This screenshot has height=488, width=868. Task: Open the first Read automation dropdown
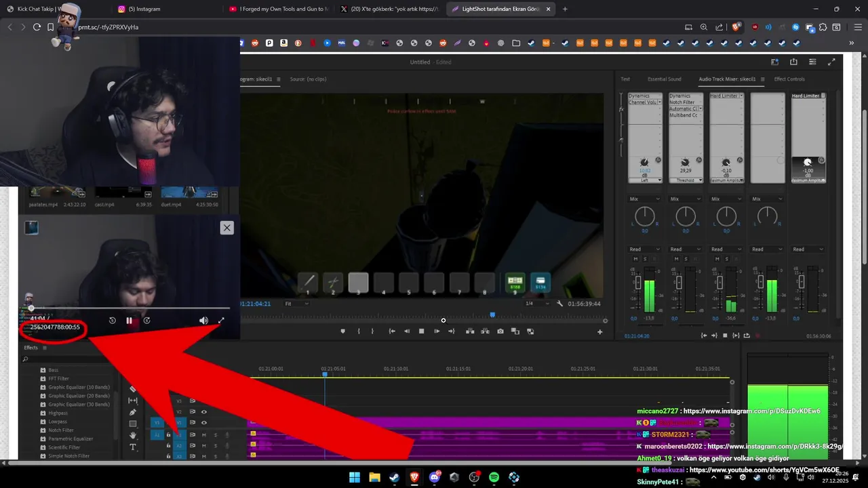(645, 249)
